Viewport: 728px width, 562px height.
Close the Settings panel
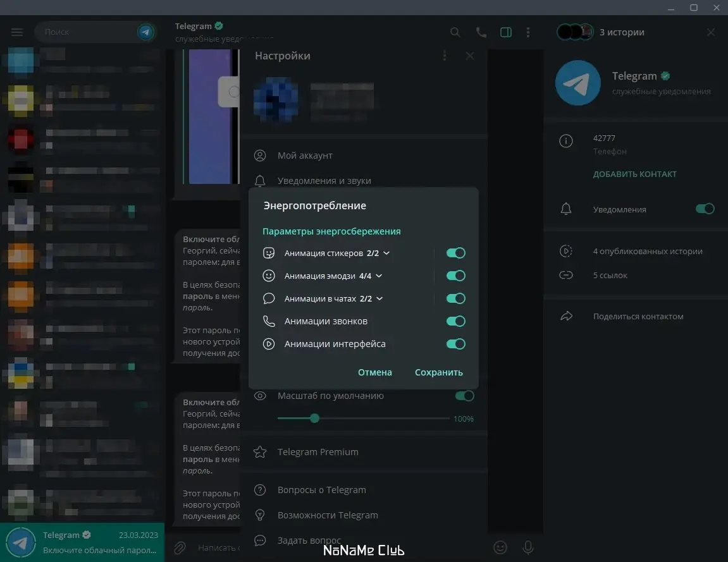tap(470, 56)
